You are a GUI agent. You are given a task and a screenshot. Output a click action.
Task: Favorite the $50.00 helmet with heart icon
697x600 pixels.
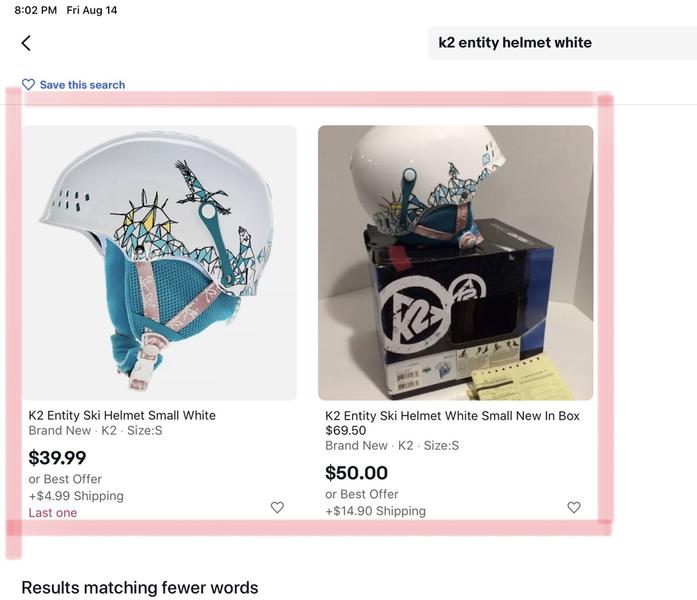574,507
